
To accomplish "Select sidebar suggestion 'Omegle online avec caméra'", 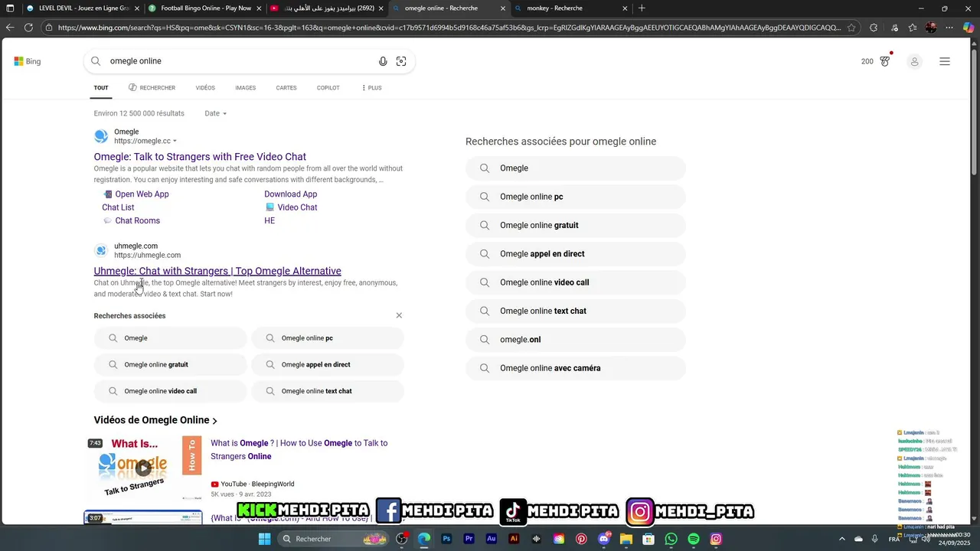I will tap(575, 368).
